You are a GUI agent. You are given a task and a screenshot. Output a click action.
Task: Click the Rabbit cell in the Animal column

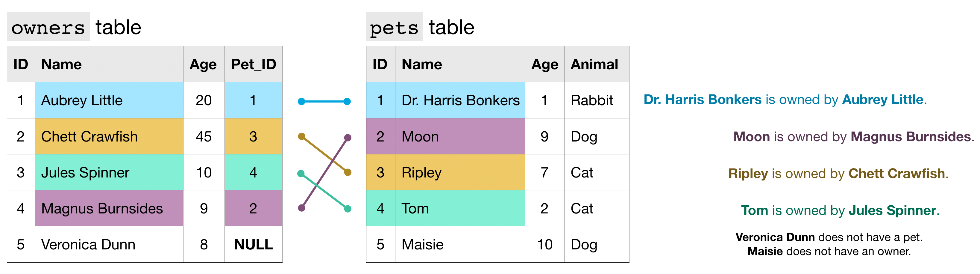[x=592, y=100]
